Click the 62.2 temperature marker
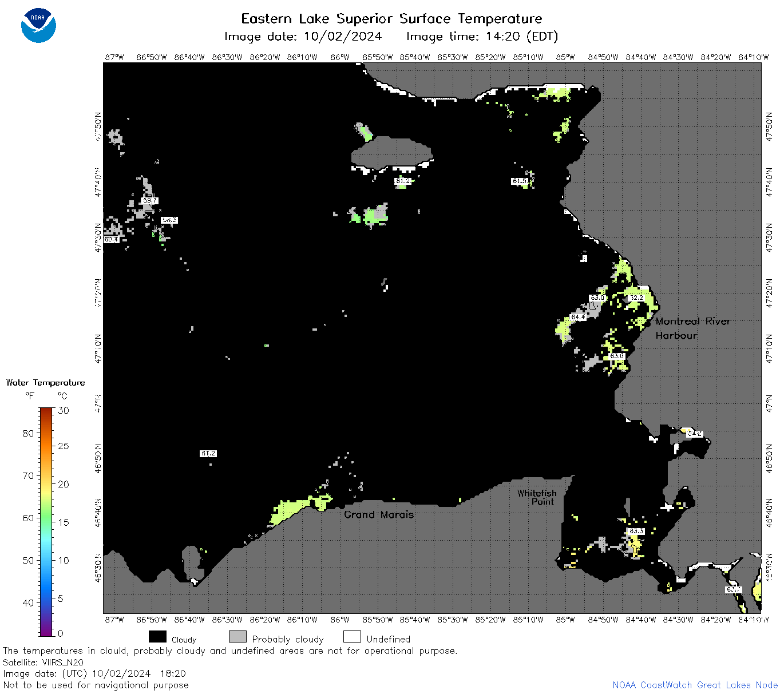The height and width of the screenshot is (694, 784). (636, 298)
